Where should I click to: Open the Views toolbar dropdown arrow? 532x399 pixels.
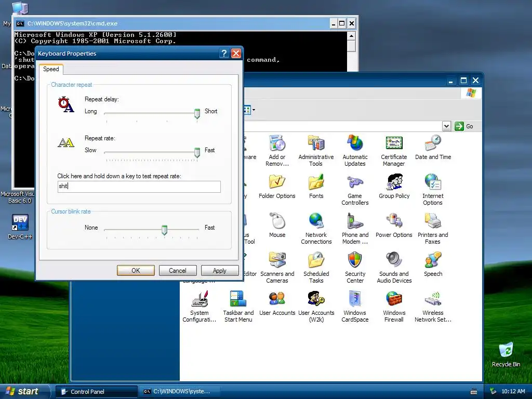click(x=254, y=110)
